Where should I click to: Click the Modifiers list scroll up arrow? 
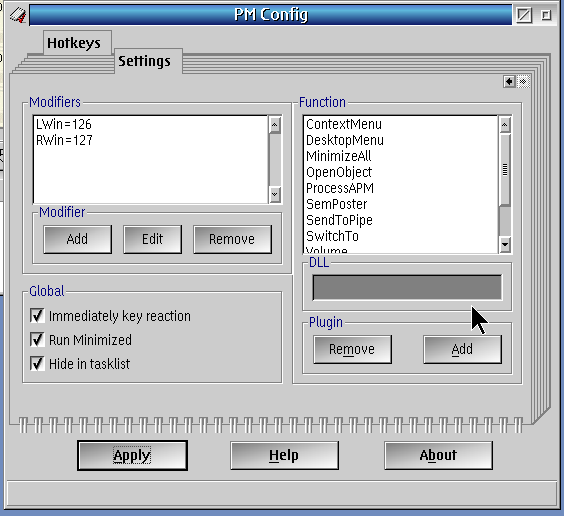click(274, 125)
